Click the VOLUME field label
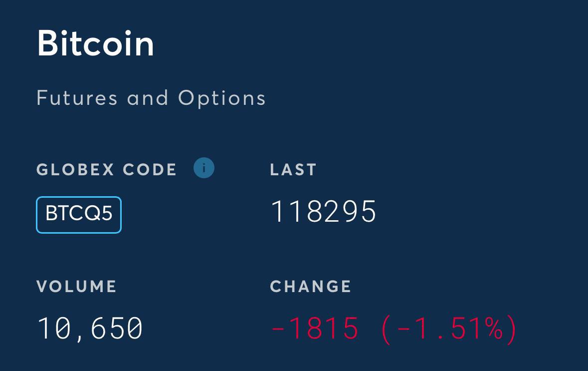 [76, 287]
